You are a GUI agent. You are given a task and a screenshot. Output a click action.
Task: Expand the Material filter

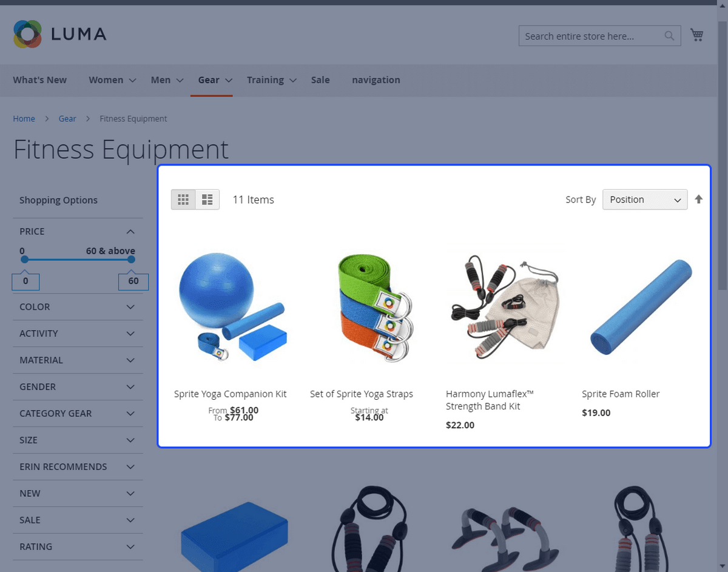coord(78,360)
